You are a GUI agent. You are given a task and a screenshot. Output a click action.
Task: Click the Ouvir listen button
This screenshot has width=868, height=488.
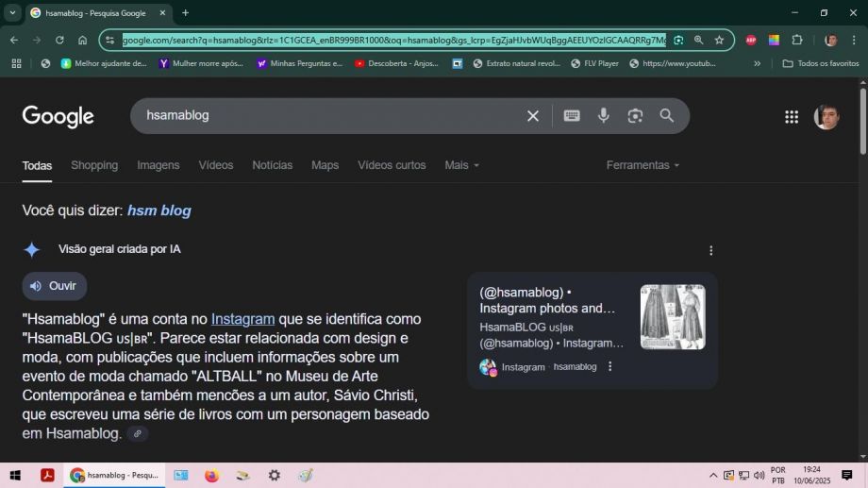(55, 286)
